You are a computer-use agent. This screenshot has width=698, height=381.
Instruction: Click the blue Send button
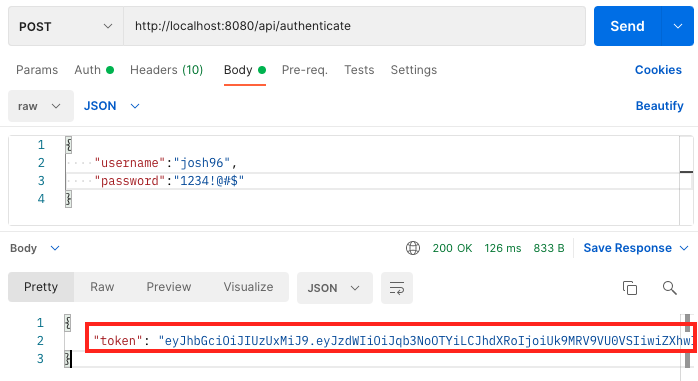click(627, 26)
